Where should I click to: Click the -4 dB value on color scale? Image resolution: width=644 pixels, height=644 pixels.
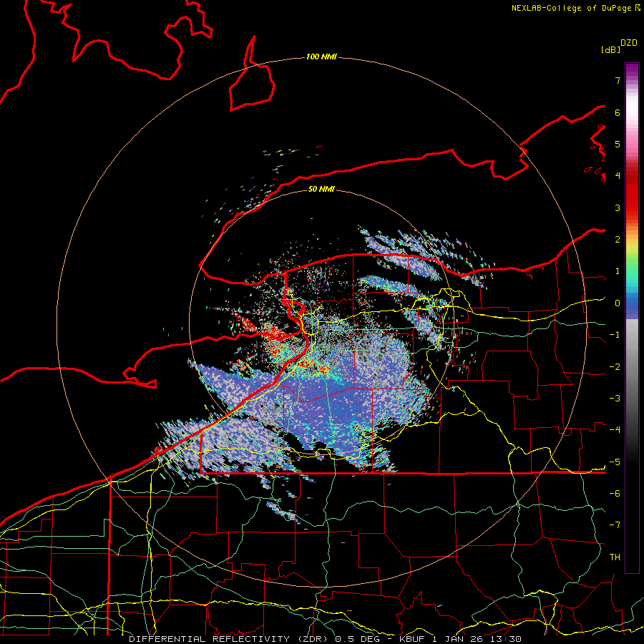coord(615,430)
